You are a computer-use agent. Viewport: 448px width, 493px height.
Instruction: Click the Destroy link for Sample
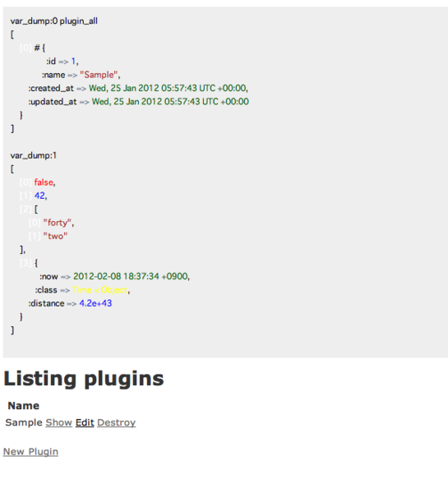tap(117, 422)
